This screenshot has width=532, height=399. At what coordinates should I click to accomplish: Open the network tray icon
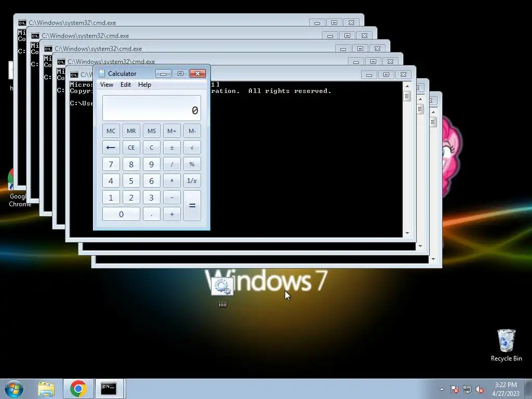point(467,389)
